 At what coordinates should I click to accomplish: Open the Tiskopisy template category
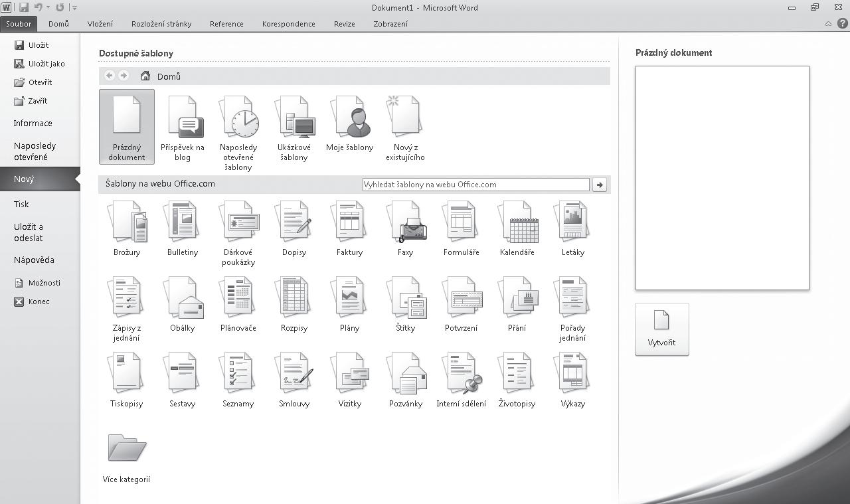tap(127, 380)
